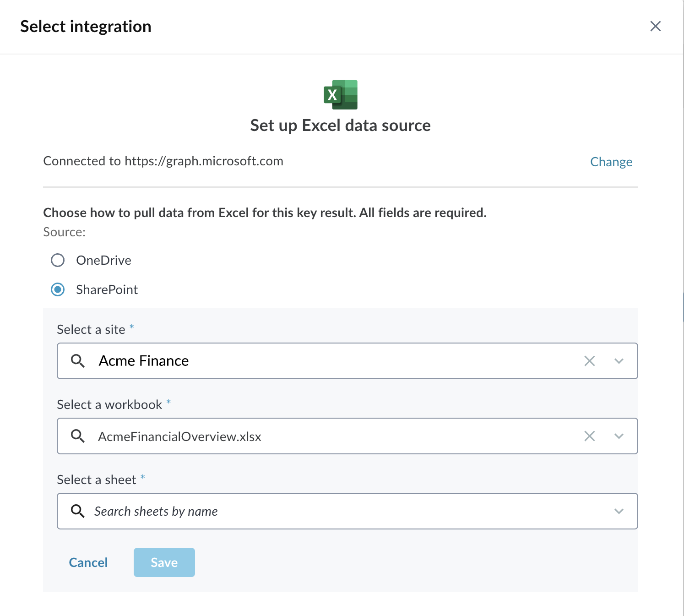Click the Select a workbook label
The height and width of the screenshot is (616, 684).
point(109,404)
